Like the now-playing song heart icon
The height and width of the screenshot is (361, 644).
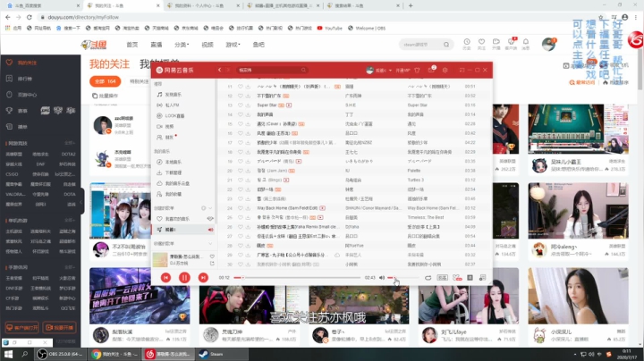click(x=212, y=256)
